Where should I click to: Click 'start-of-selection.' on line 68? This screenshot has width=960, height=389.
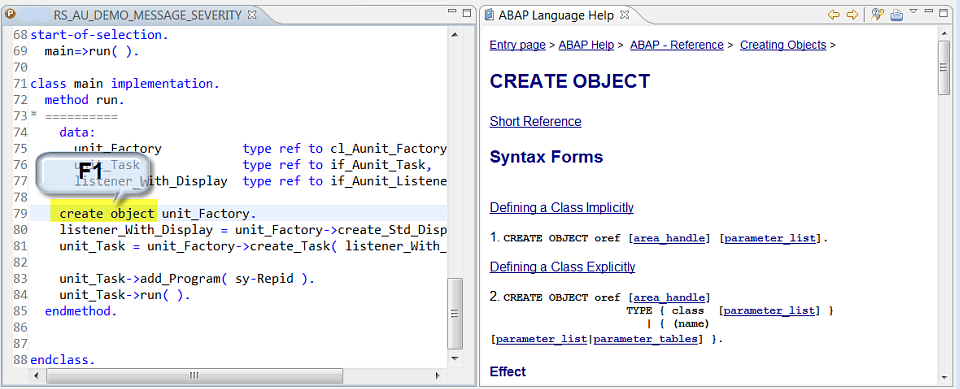pyautogui.click(x=99, y=36)
